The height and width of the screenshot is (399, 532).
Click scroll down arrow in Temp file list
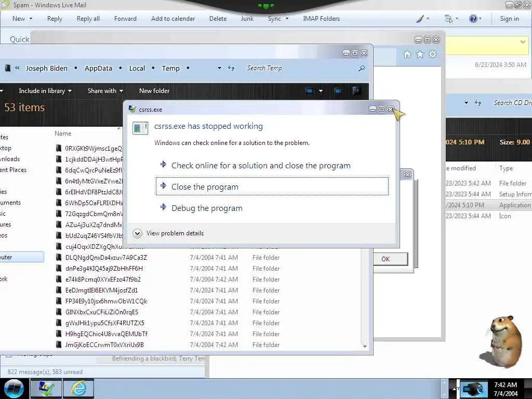(365, 346)
